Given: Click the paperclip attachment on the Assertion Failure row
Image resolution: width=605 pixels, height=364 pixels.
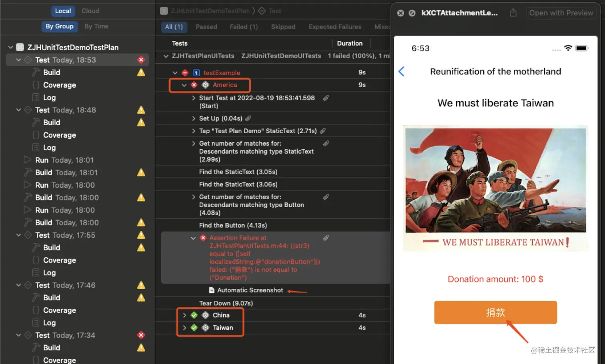Looking at the screenshot, I should pyautogui.click(x=326, y=237).
